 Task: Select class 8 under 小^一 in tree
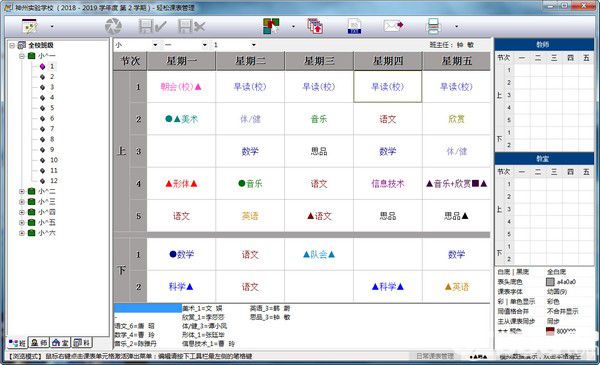[52, 139]
